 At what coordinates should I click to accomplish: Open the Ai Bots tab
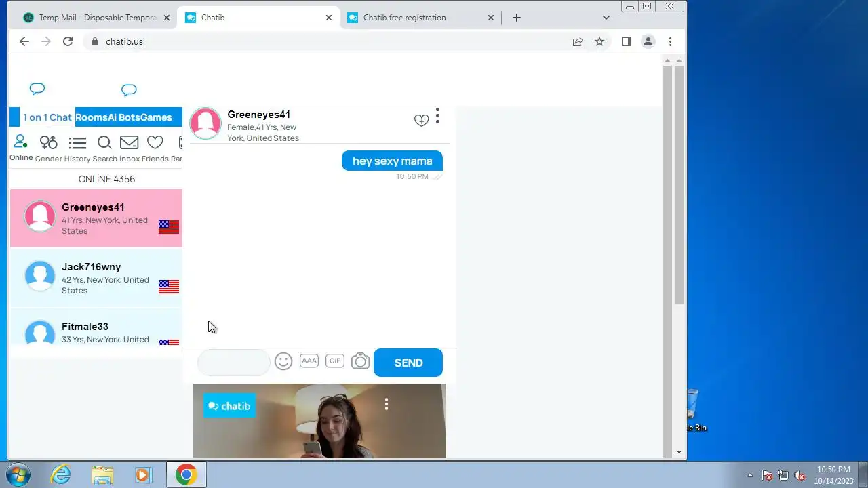click(x=124, y=117)
